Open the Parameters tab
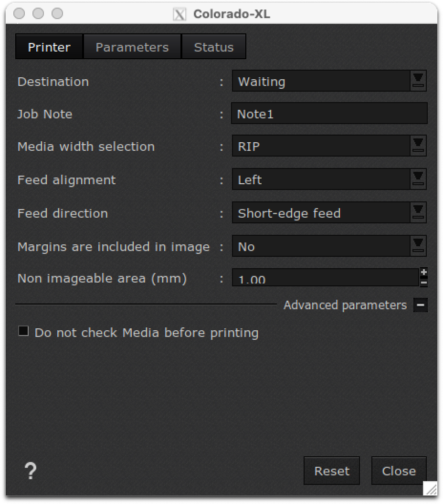443x504 pixels. coord(132,47)
